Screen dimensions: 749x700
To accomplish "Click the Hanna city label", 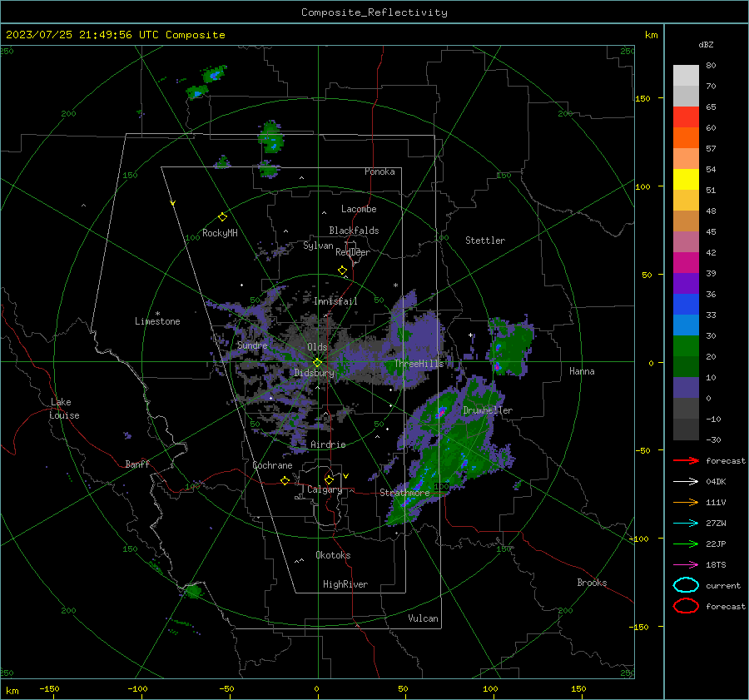I will (582, 371).
